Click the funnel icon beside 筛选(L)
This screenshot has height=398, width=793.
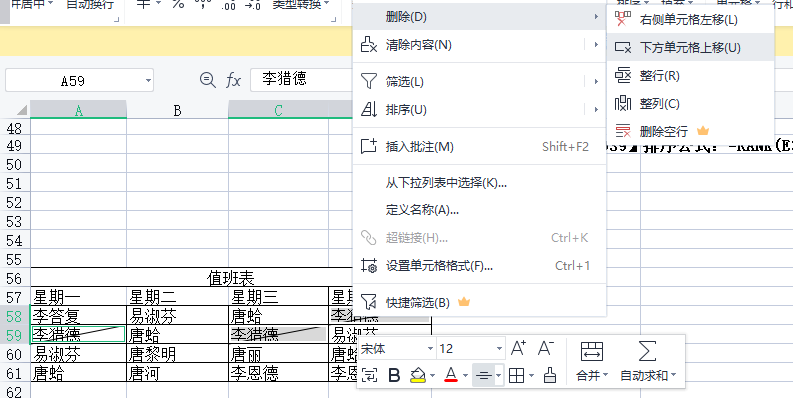pos(369,81)
